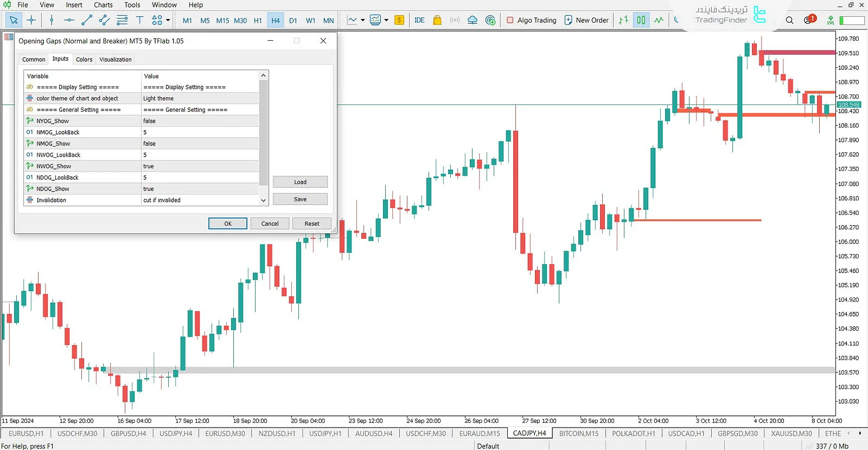Select the Fibonacci retracement tool
Image resolution: width=868 pixels, height=450 pixels.
tap(122, 20)
